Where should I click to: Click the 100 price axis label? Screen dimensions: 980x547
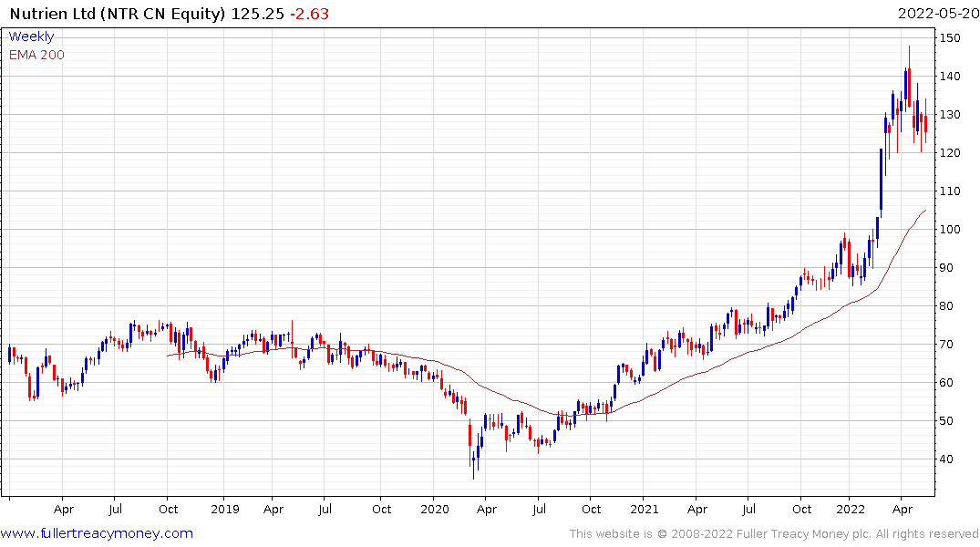950,230
